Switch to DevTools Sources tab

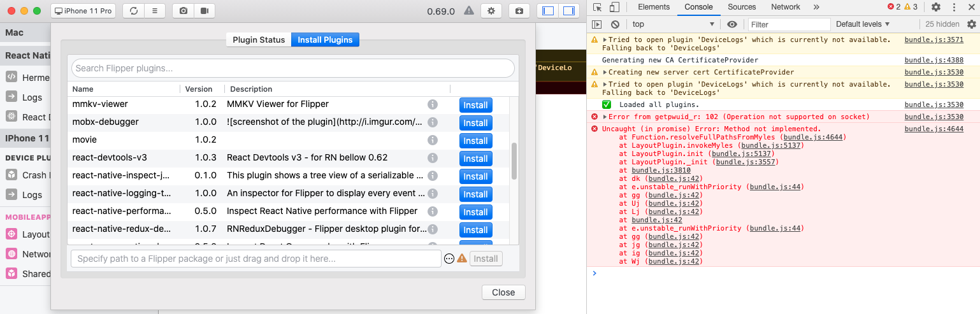pyautogui.click(x=742, y=7)
